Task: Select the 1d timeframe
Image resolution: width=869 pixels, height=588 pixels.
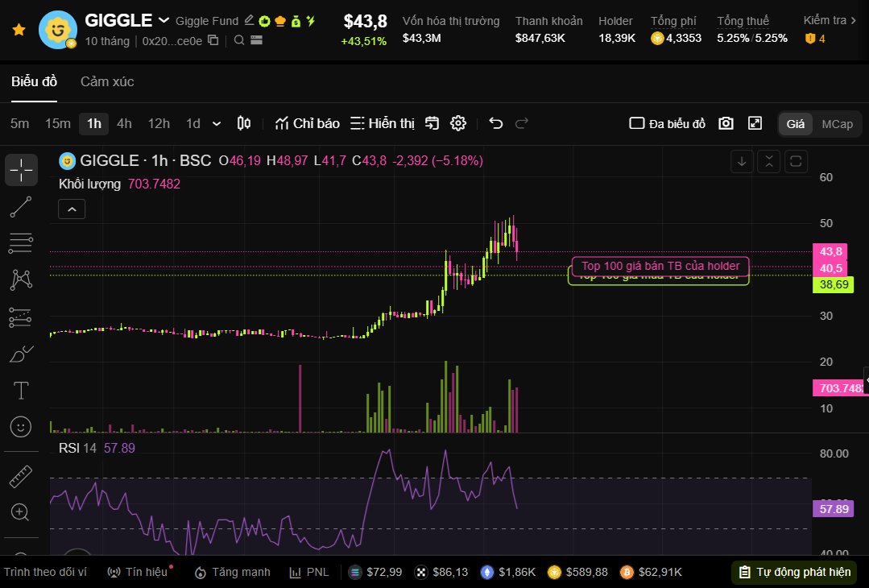Action: click(x=192, y=123)
